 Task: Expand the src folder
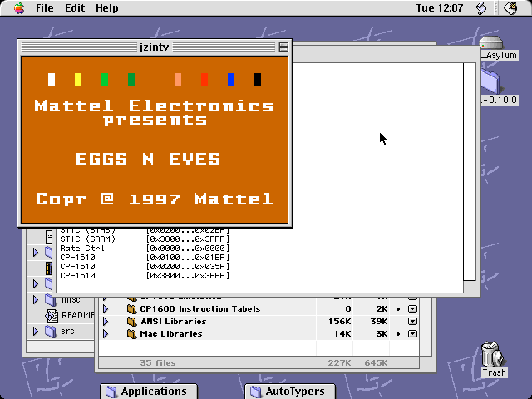36,331
